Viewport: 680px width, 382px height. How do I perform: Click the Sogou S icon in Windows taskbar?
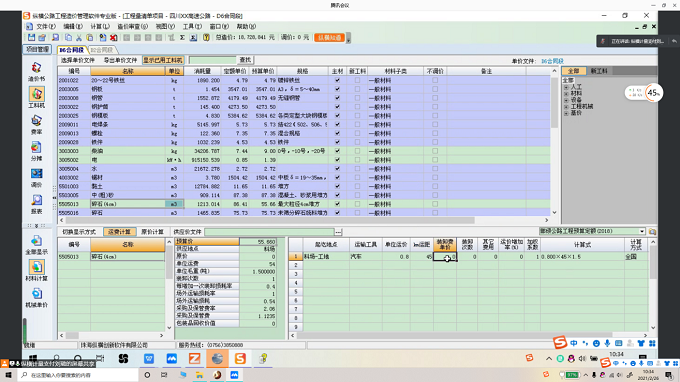[240, 359]
